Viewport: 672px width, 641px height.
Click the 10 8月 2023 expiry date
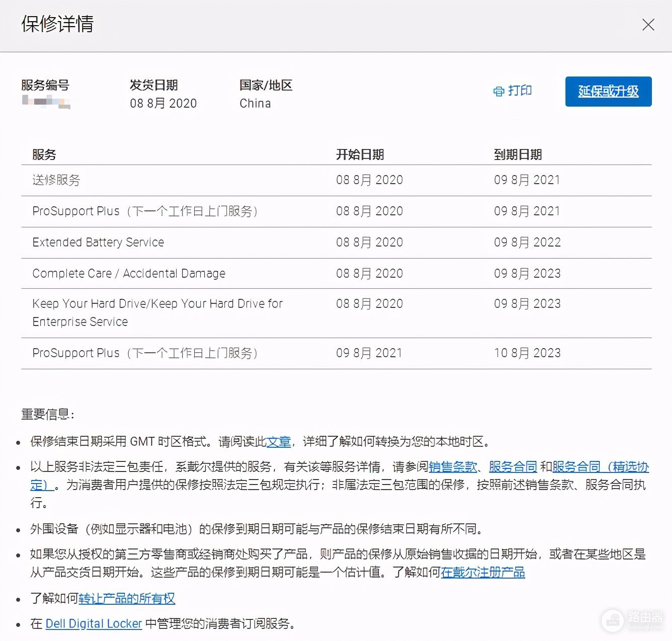pyautogui.click(x=527, y=353)
